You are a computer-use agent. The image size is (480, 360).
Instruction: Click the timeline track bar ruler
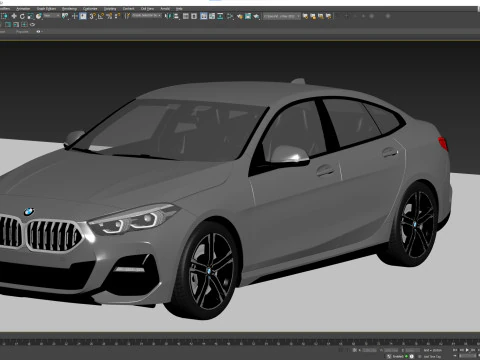click(x=240, y=342)
